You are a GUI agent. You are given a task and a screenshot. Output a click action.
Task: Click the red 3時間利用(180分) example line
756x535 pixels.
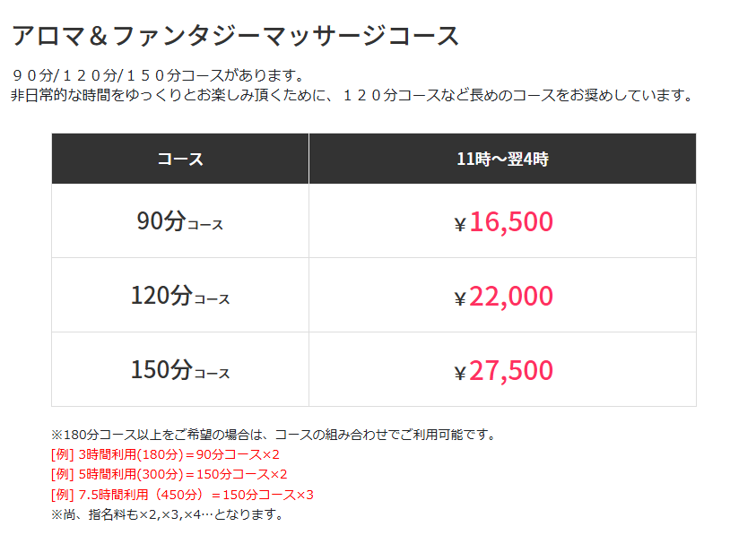click(165, 454)
